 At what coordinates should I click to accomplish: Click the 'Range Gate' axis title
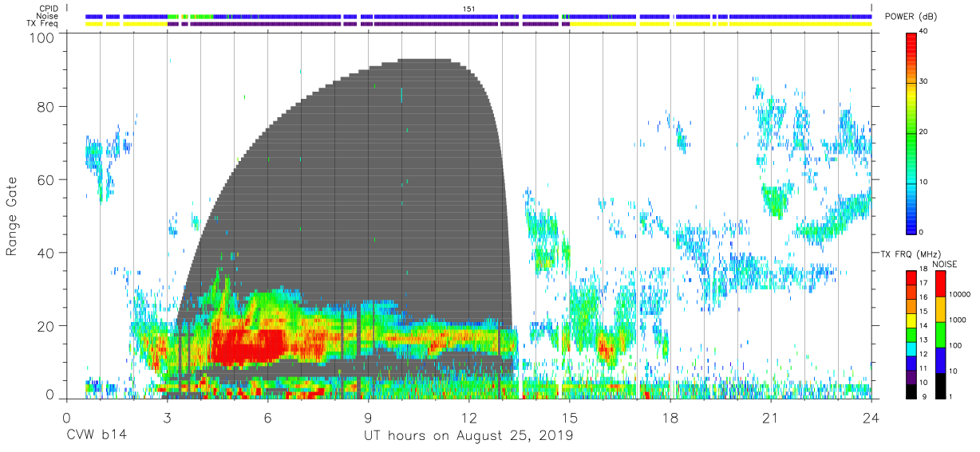click(x=12, y=217)
